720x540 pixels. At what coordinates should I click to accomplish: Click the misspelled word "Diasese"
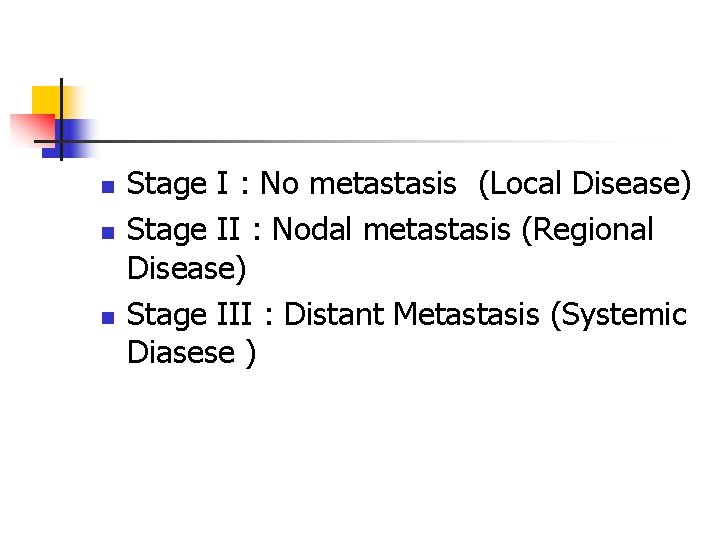coord(181,354)
